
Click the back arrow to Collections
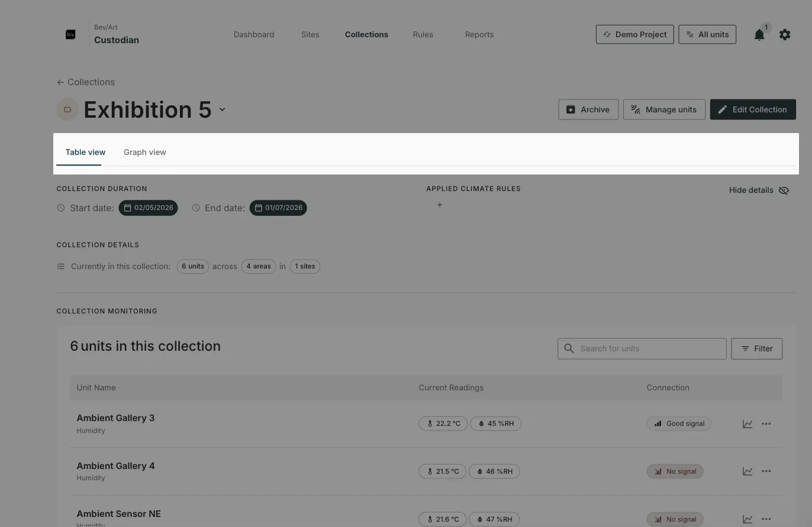tap(60, 82)
